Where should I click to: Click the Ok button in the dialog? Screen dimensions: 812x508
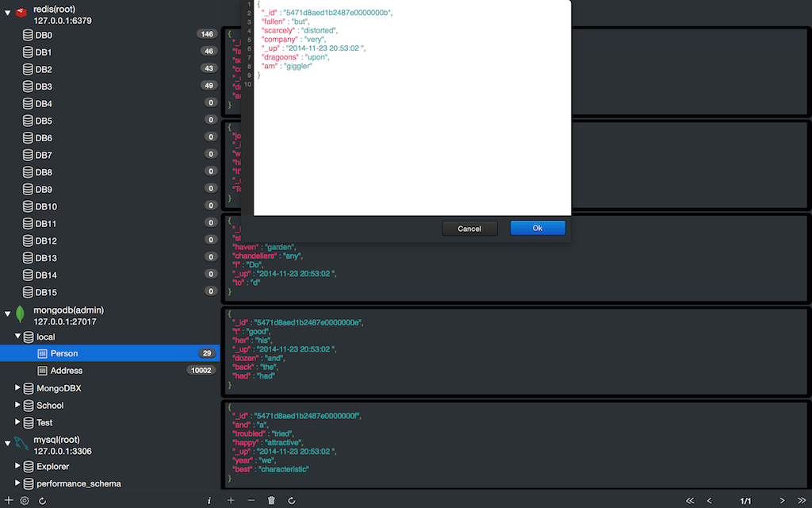tap(537, 228)
